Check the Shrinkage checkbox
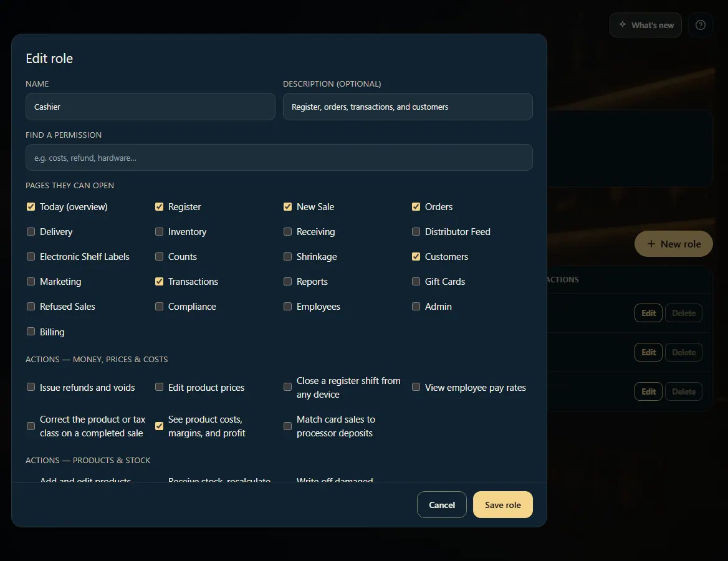Screen dimensions: 728x561 click(x=287, y=256)
